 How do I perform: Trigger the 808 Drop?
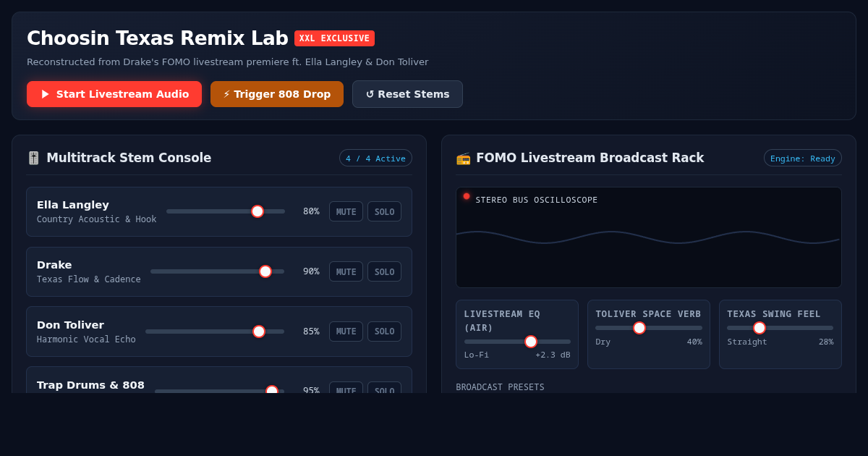point(277,94)
